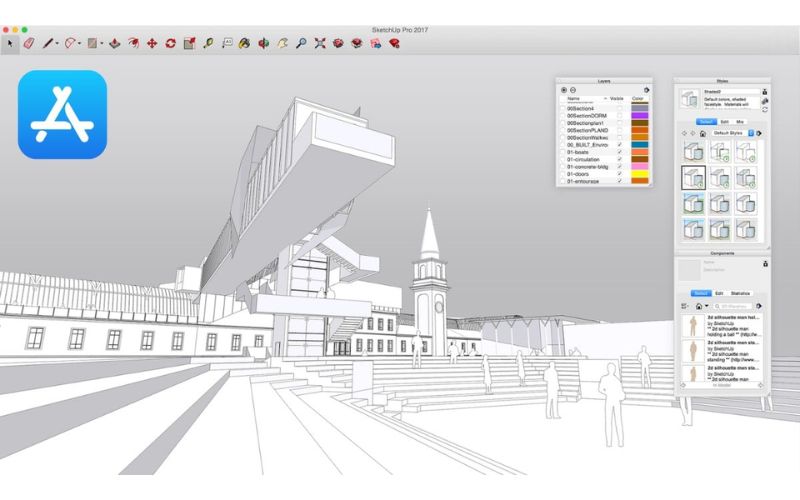Select the Tape Measure tool
The image size is (800, 500).
pos(208,44)
